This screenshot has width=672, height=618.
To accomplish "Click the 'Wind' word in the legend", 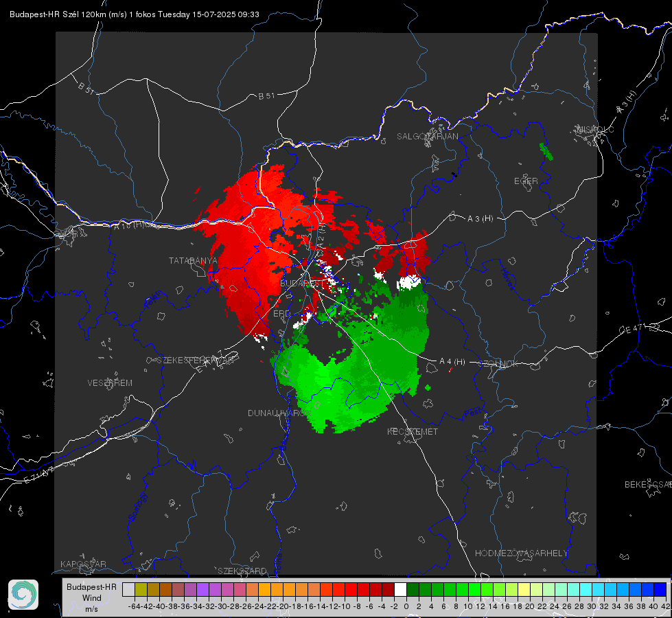I will click(92, 598).
